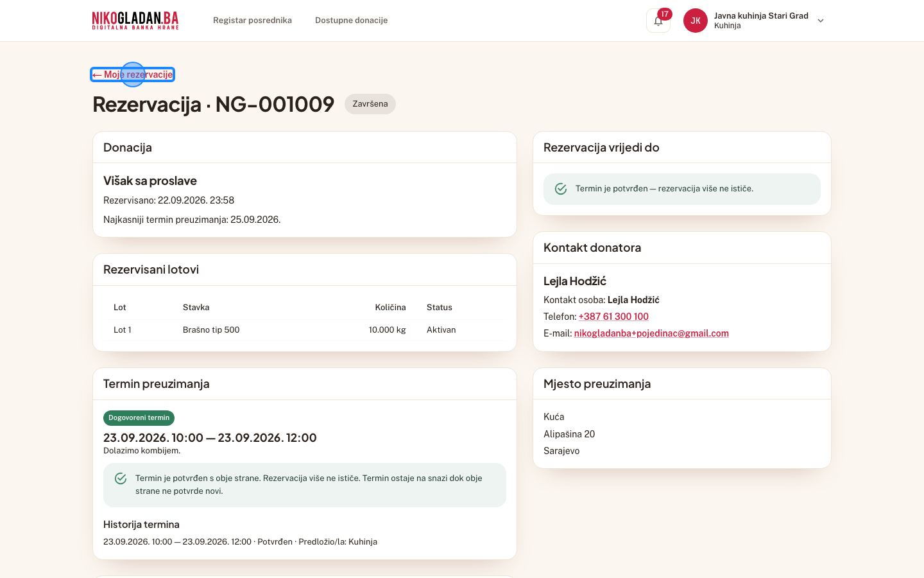Open Dostupne donacije menu item
924x578 pixels.
[x=351, y=21]
